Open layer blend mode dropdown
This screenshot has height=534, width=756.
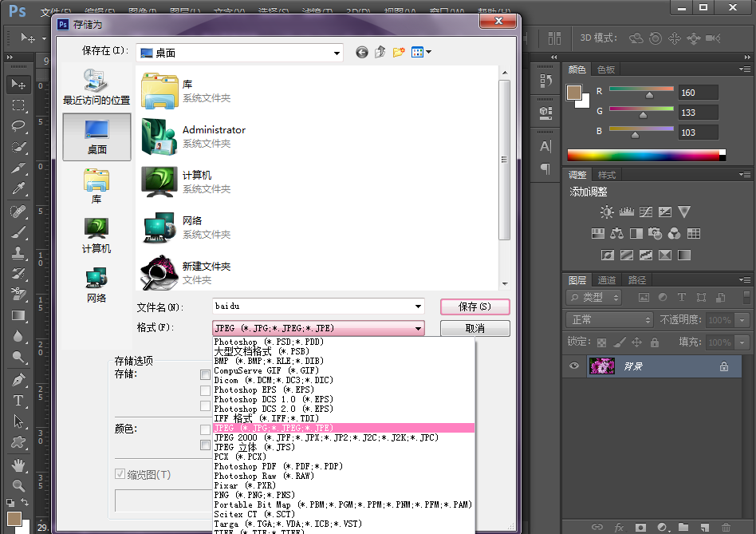click(609, 320)
